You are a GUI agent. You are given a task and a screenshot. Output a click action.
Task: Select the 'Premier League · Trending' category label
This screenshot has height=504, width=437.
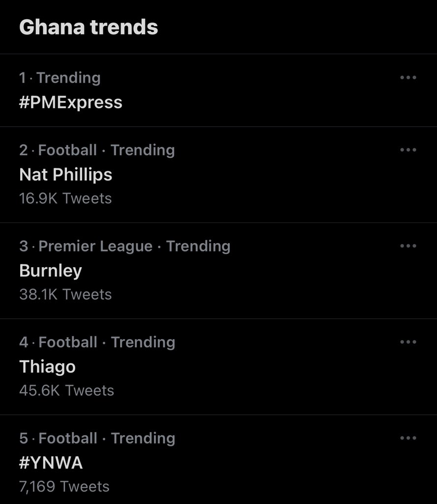tap(135, 247)
